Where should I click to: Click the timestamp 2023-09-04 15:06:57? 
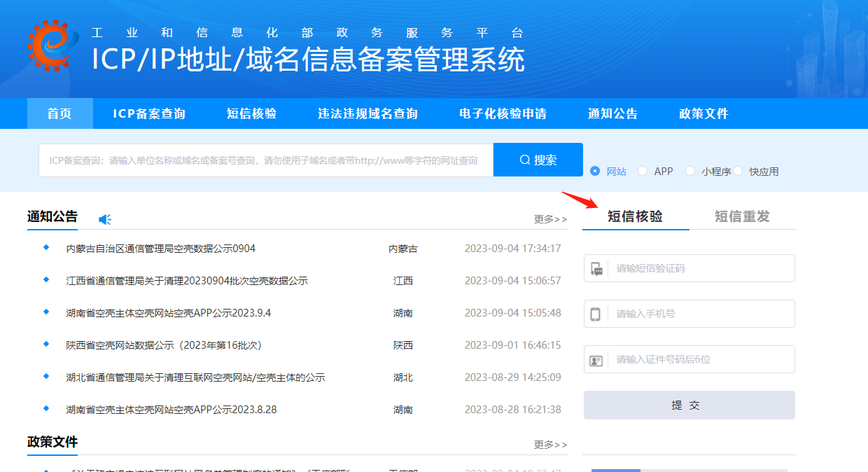(x=513, y=281)
